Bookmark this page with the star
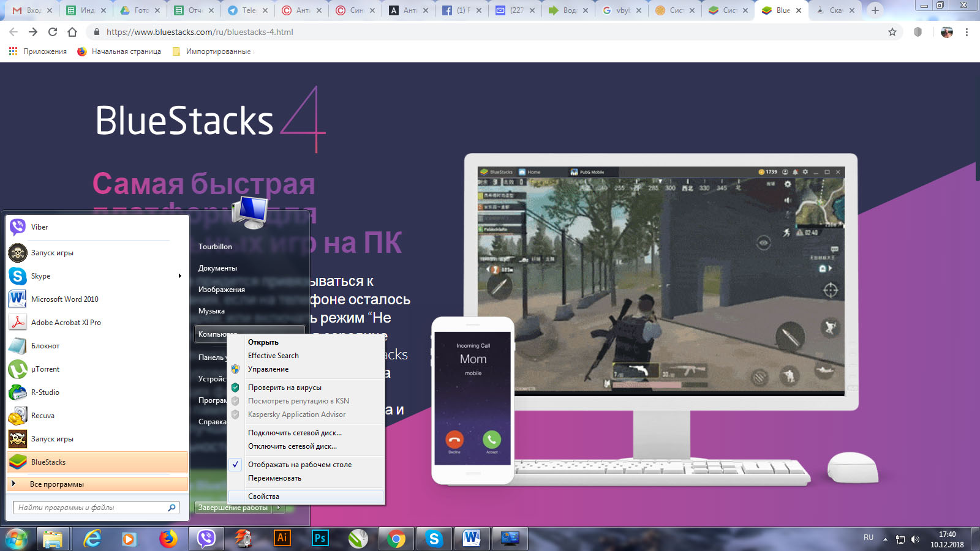Image resolution: width=980 pixels, height=551 pixels. pyautogui.click(x=892, y=32)
